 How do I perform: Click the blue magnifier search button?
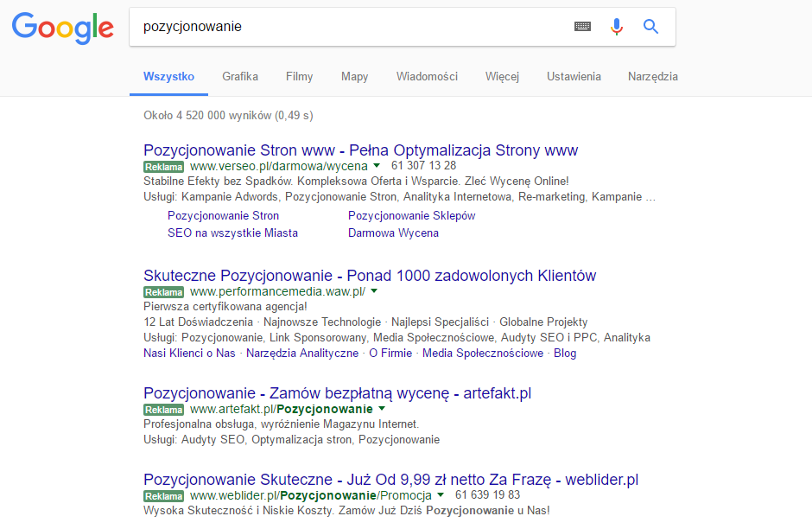coord(650,27)
